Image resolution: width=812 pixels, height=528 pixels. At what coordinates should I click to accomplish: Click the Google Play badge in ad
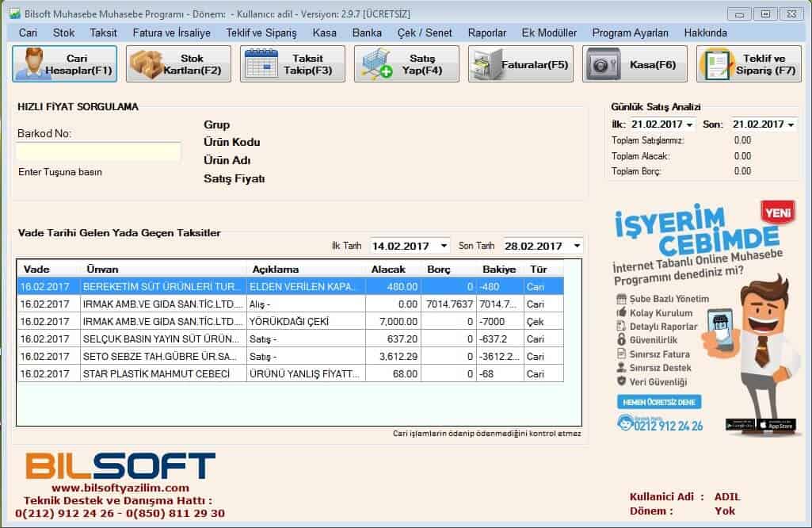[739, 425]
